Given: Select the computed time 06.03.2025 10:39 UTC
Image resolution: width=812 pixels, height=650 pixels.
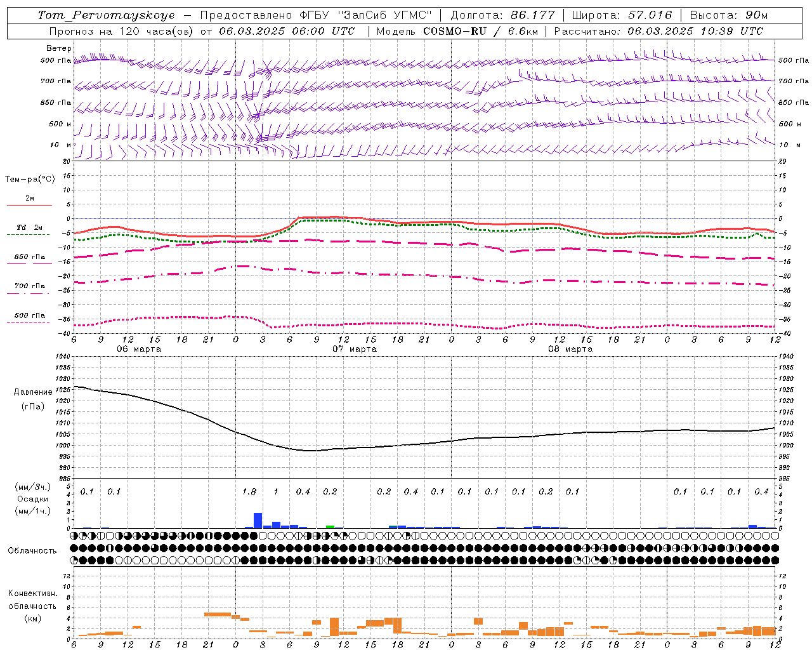Looking at the screenshot, I should [x=695, y=31].
